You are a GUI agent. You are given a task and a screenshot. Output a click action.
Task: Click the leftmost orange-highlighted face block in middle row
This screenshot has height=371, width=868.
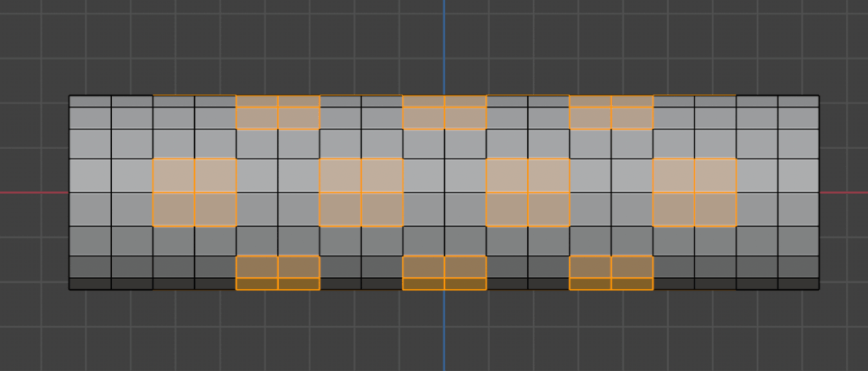pyautogui.click(x=194, y=192)
